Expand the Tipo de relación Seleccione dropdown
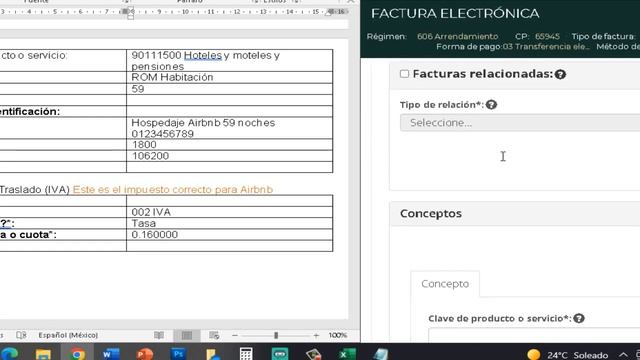Screen dimensions: 640x360 coord(520,123)
